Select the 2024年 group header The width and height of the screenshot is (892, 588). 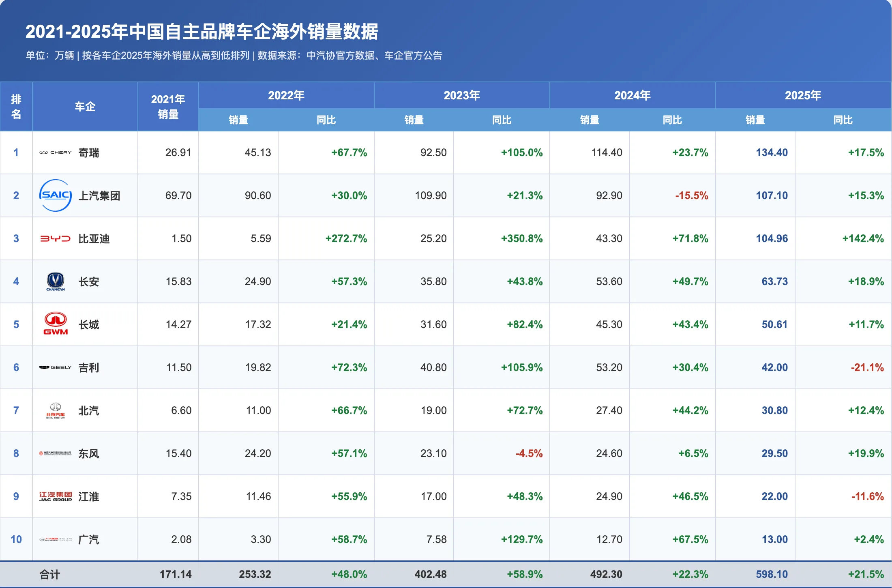[x=633, y=95]
